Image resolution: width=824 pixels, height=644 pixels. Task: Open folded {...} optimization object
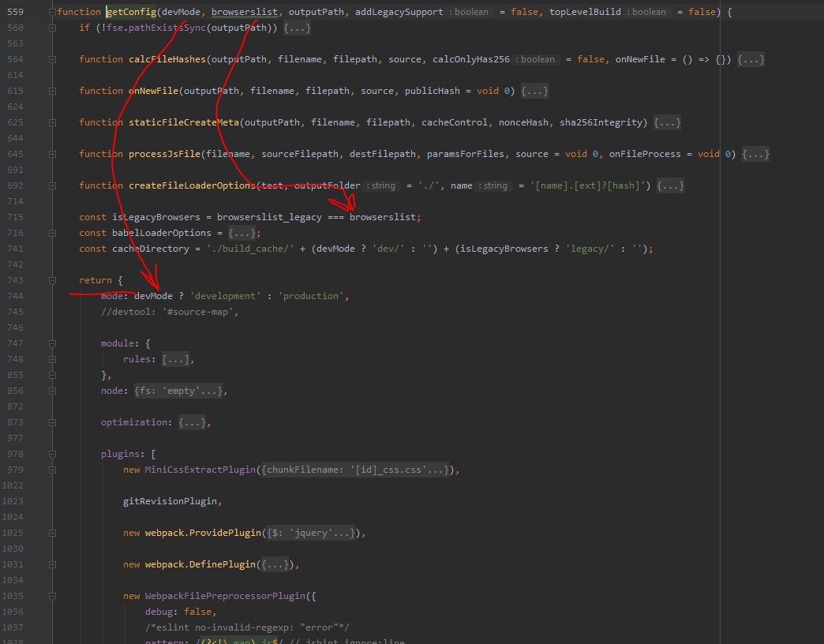192,422
